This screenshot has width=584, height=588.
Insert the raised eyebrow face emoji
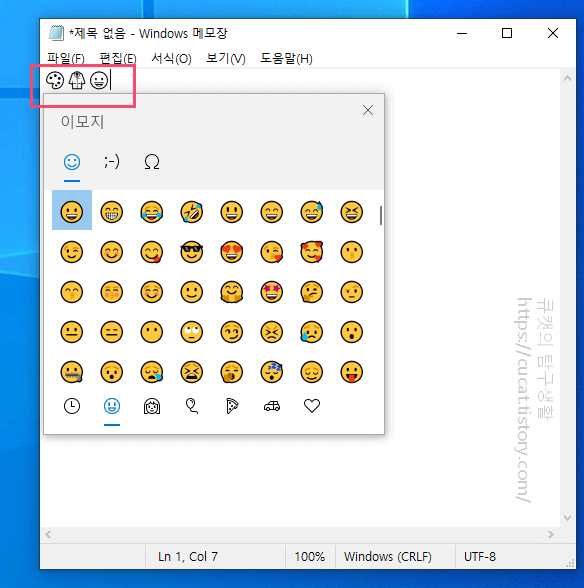(352, 292)
